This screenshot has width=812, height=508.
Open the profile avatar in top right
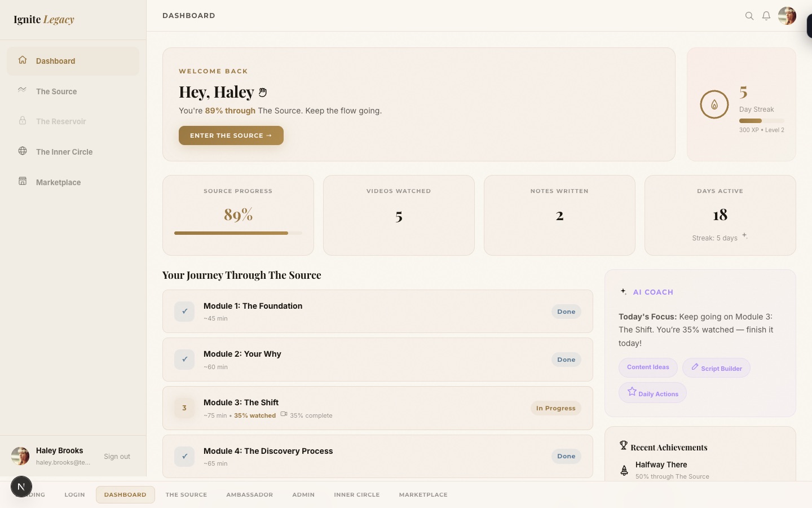(787, 16)
